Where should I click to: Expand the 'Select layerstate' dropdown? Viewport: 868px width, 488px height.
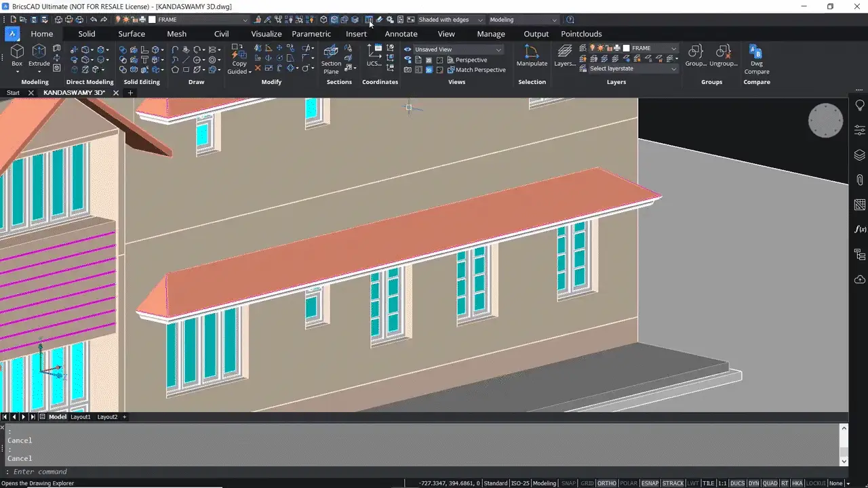[673, 68]
